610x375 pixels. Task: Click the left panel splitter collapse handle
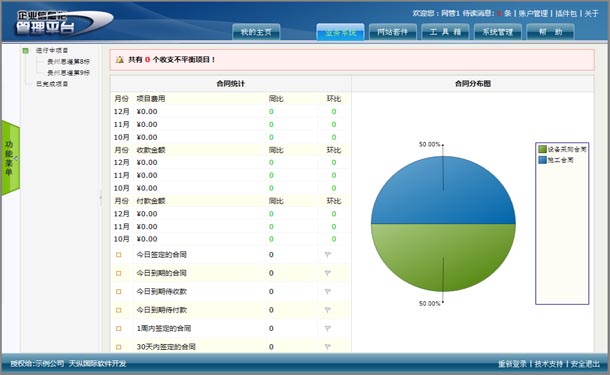click(x=100, y=197)
